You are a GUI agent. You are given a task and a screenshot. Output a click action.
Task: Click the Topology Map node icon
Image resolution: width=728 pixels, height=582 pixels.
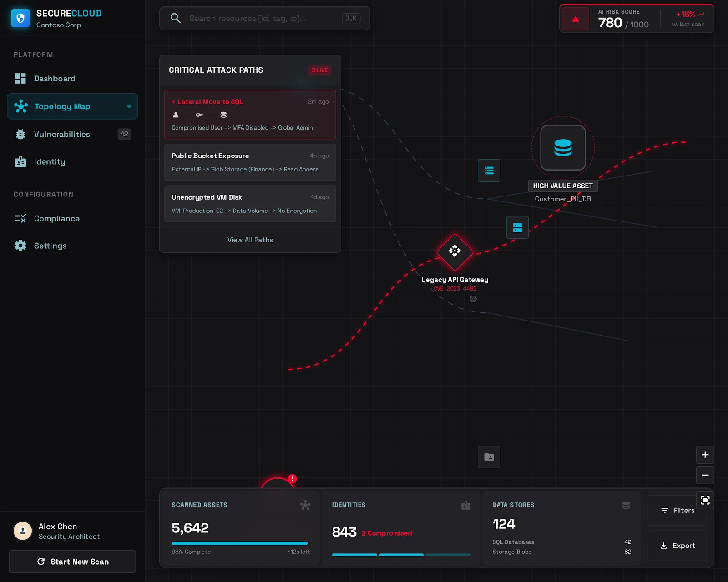click(21, 106)
